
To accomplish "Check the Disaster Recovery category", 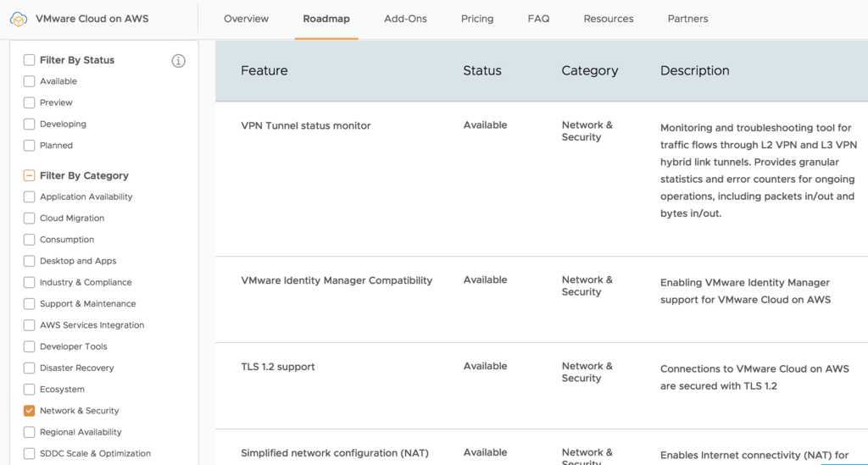I will (x=30, y=368).
